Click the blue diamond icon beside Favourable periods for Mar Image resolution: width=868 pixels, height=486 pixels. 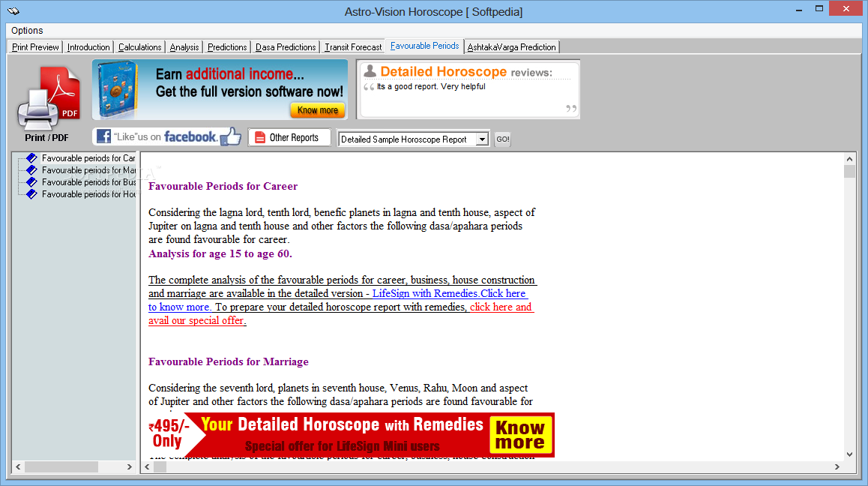pos(31,170)
